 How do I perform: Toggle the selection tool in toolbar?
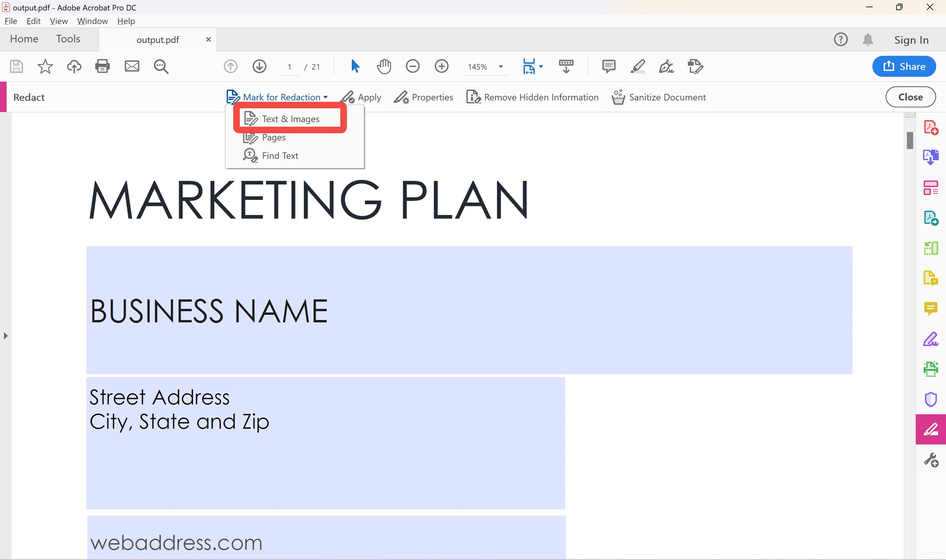pyautogui.click(x=354, y=66)
